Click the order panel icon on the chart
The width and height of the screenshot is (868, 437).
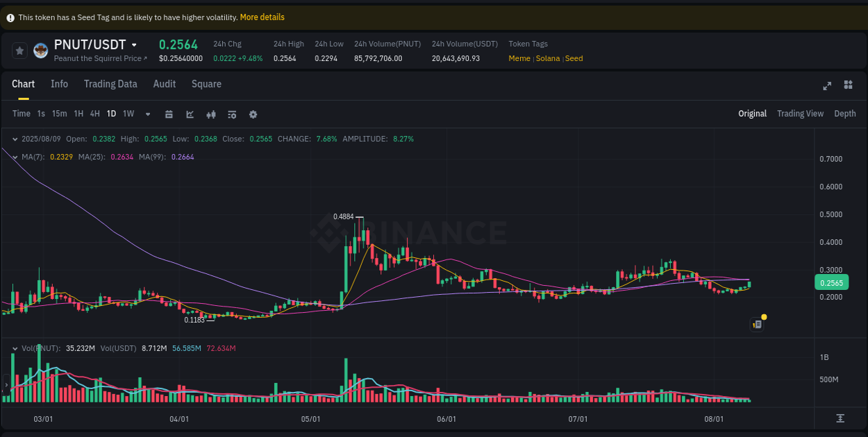pos(757,324)
